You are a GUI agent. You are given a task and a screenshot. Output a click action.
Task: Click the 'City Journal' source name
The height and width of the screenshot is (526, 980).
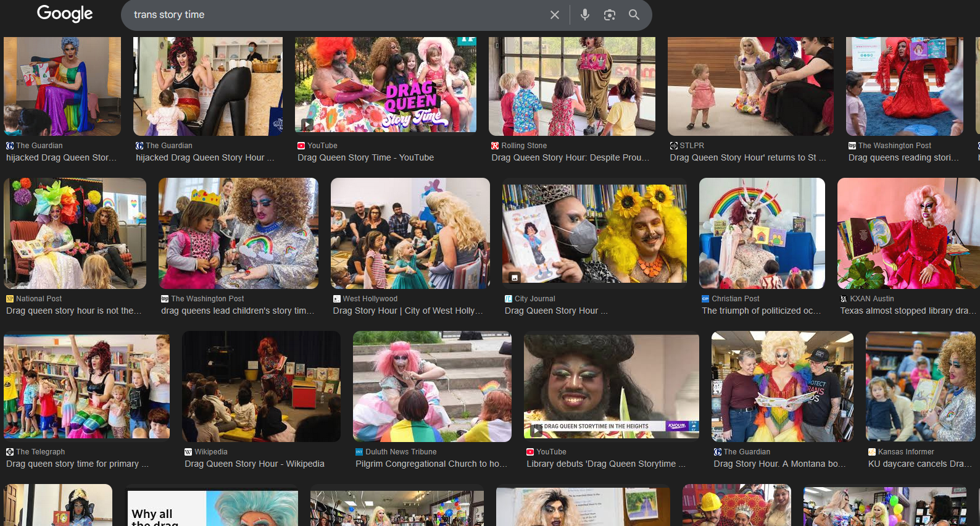pos(535,299)
